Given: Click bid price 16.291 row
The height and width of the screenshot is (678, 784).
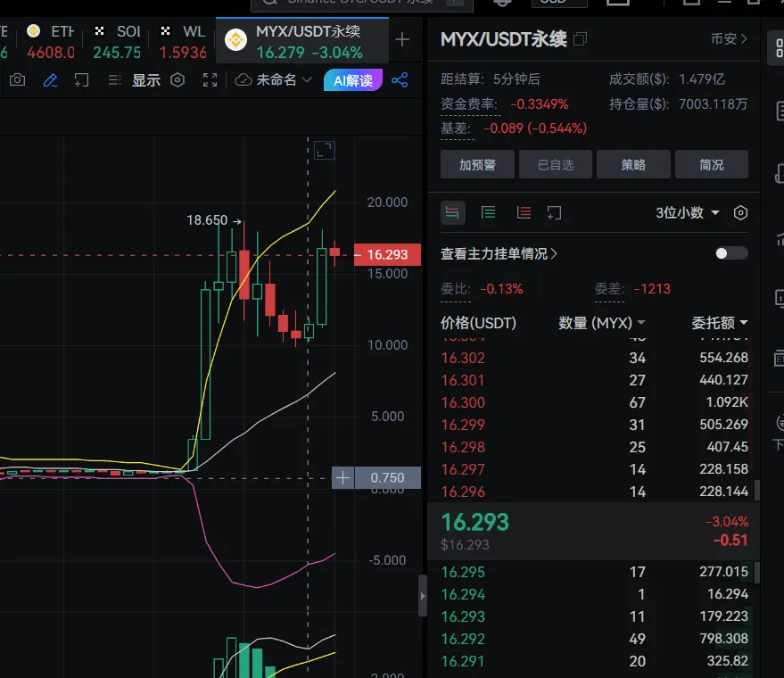Looking at the screenshot, I should tap(594, 661).
